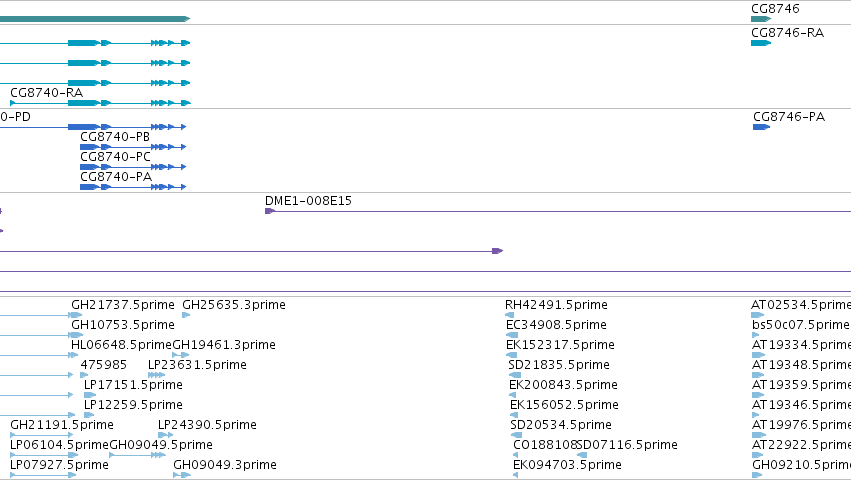Select the bs50c07.5prime EST label
This screenshot has width=851, height=480.
coord(801,325)
